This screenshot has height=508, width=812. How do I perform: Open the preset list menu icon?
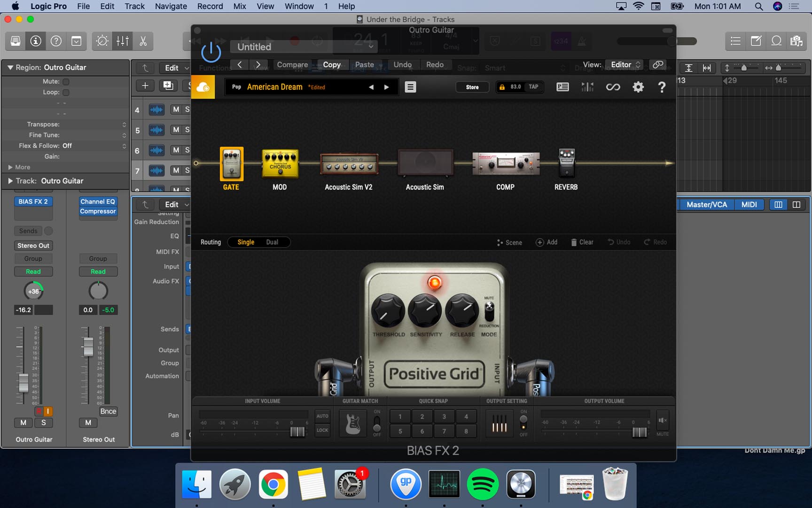click(410, 87)
